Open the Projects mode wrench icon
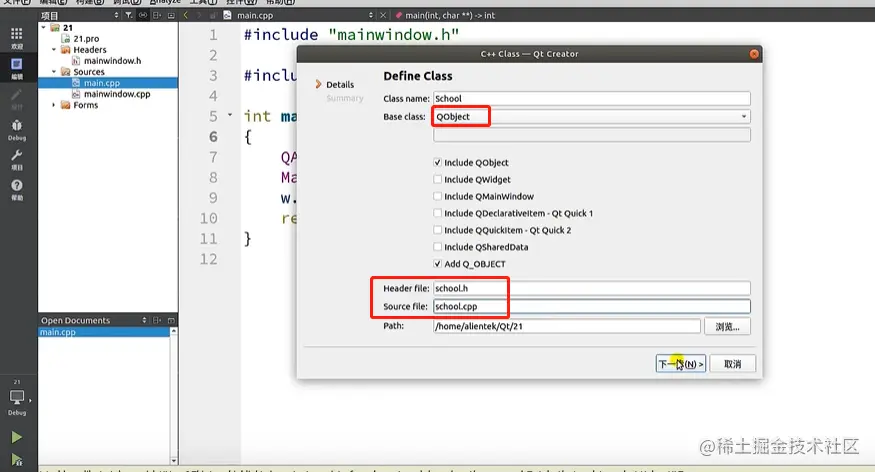 pos(17,159)
